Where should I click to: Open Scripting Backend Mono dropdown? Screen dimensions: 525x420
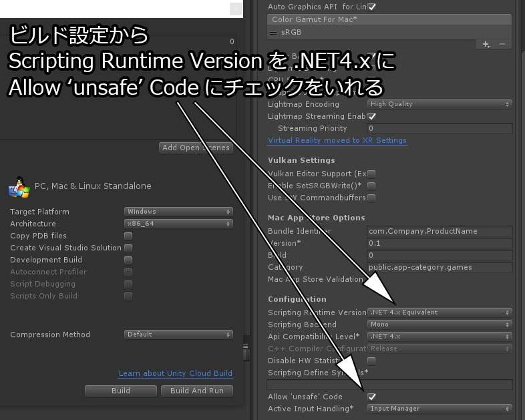click(440, 325)
